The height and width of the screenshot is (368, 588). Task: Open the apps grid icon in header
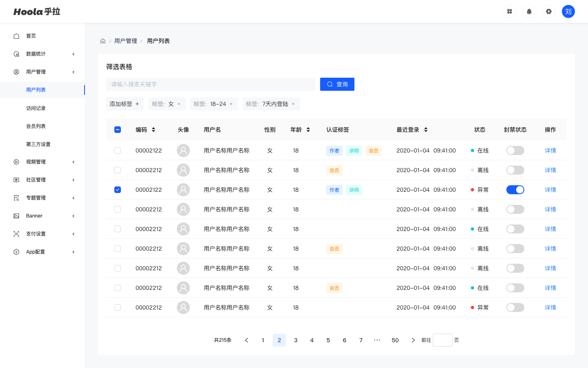pos(510,11)
